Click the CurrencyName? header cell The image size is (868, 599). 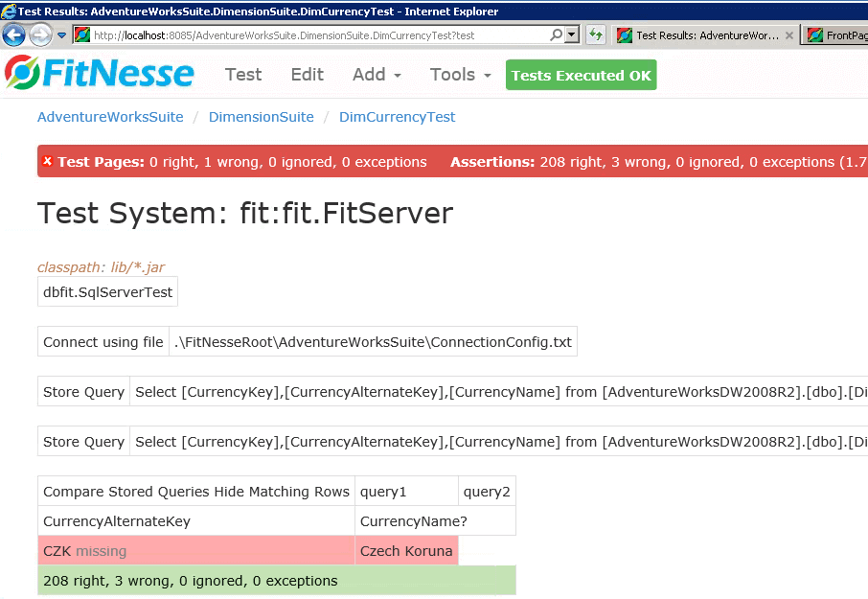(x=435, y=521)
